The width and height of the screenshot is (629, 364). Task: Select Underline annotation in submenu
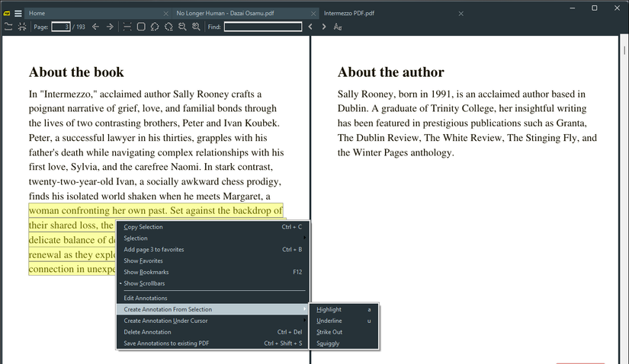pyautogui.click(x=344, y=321)
